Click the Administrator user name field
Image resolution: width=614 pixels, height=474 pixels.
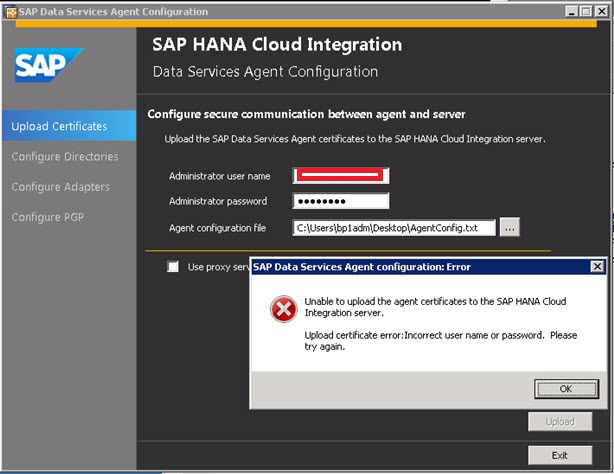pos(341,175)
